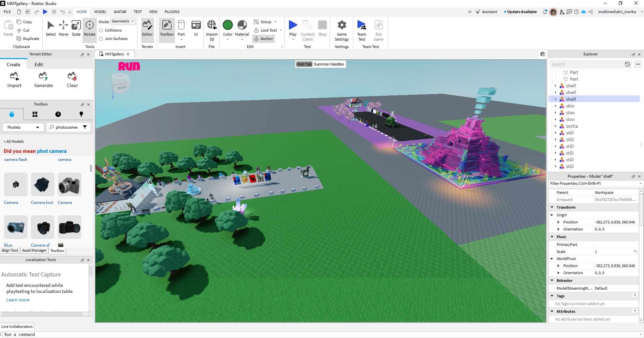Select the Camera tool model thumbnail

(x=42, y=184)
